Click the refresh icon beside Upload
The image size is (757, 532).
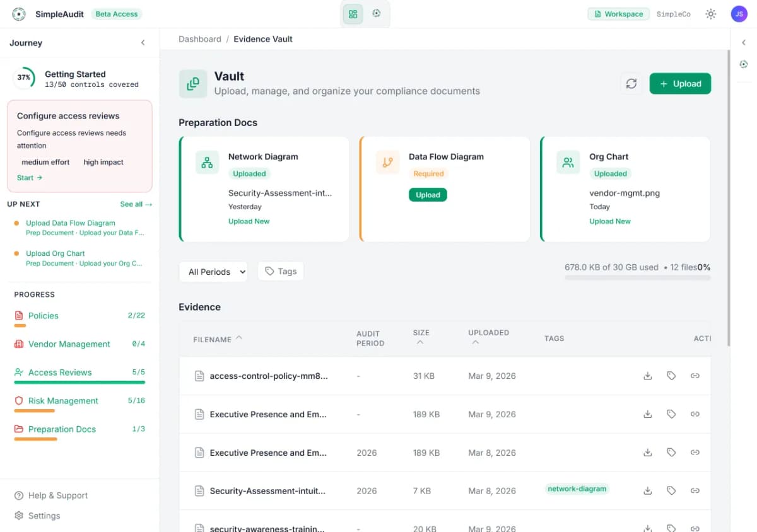pos(631,84)
